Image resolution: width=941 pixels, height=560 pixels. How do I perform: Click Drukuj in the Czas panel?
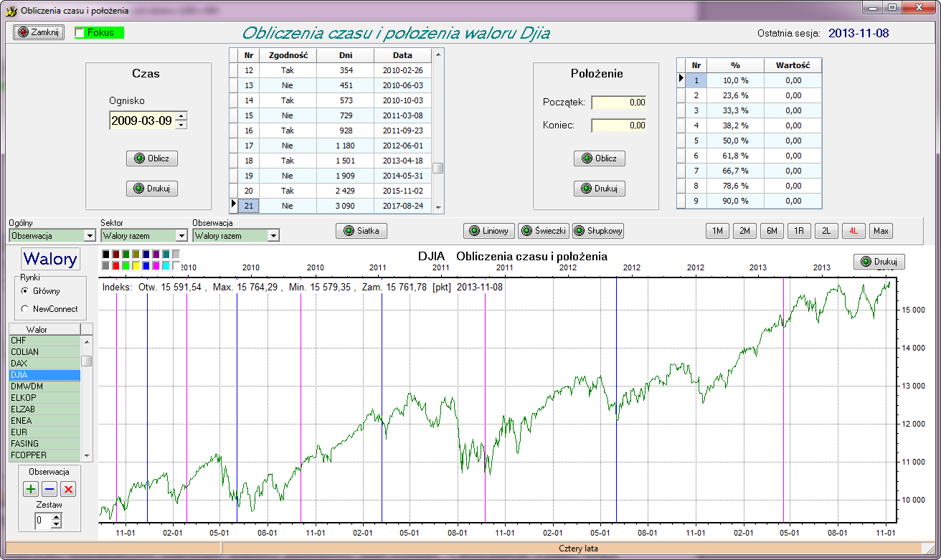click(152, 189)
